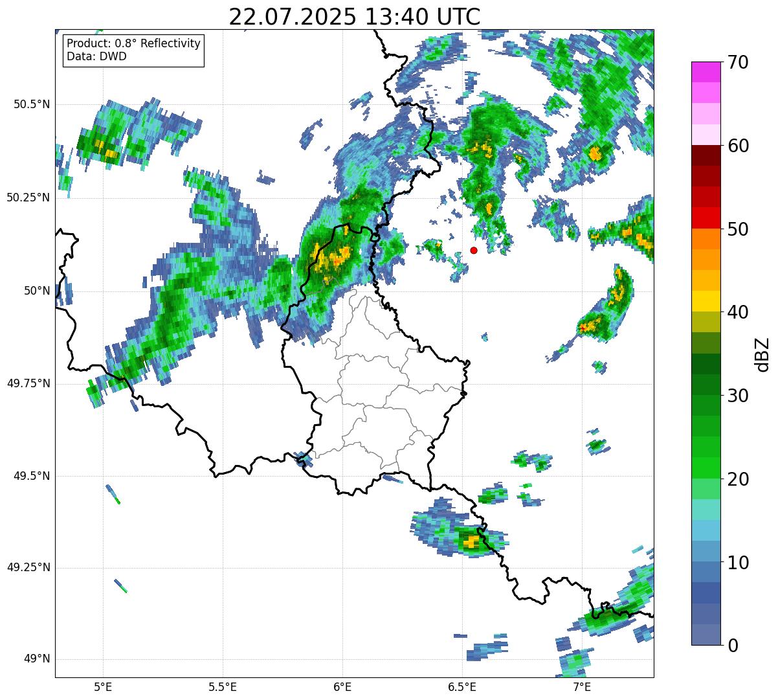Click the 49.75°N latitude label
This screenshot has height=700, width=778.
pyautogui.click(x=28, y=383)
